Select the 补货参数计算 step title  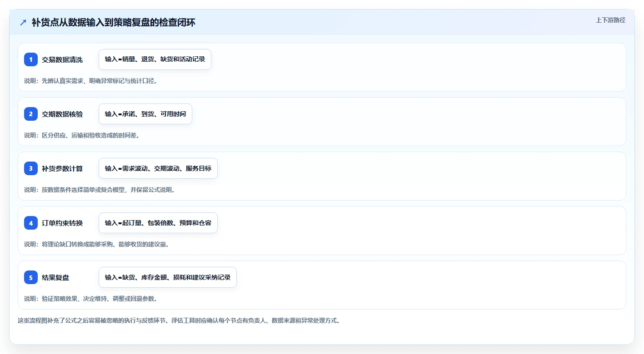click(62, 168)
